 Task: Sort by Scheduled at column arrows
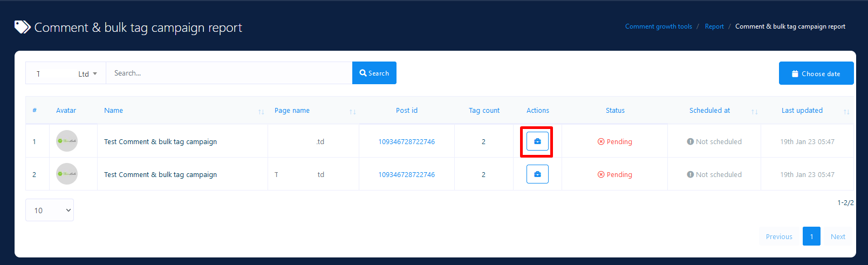tap(754, 112)
